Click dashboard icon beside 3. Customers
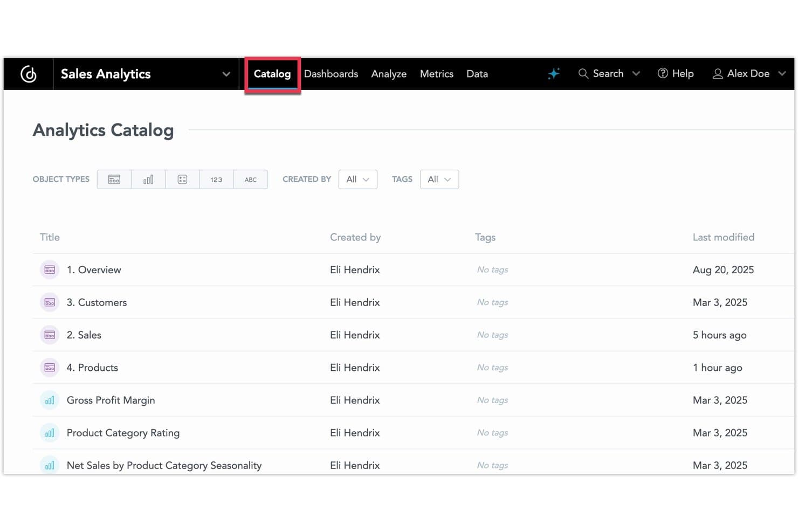Image resolution: width=798 pixels, height=532 pixels. pyautogui.click(x=50, y=302)
